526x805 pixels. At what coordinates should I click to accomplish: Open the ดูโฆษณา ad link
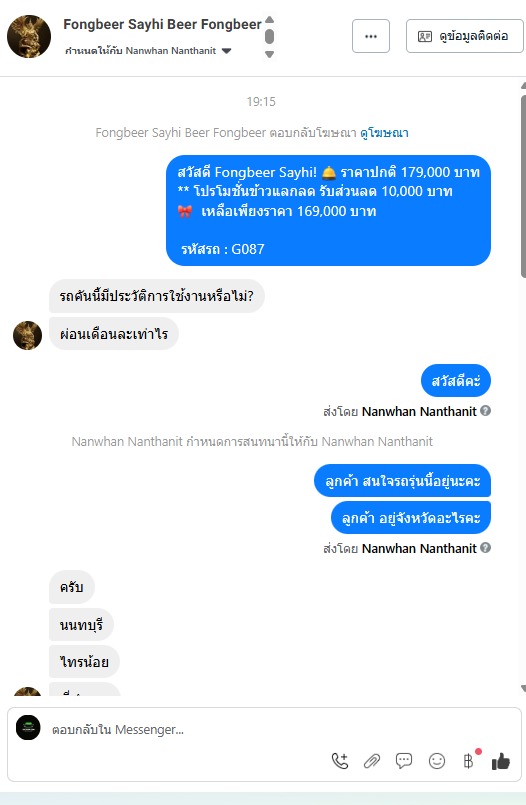(x=384, y=133)
